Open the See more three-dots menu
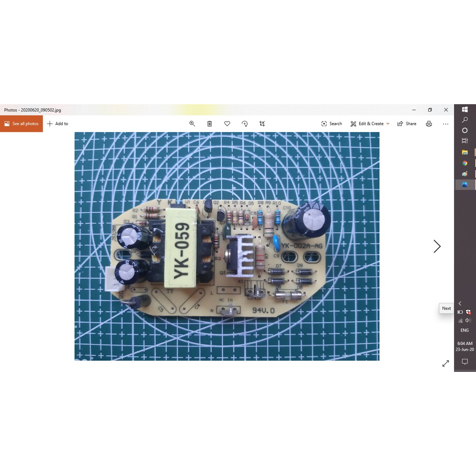 click(446, 124)
